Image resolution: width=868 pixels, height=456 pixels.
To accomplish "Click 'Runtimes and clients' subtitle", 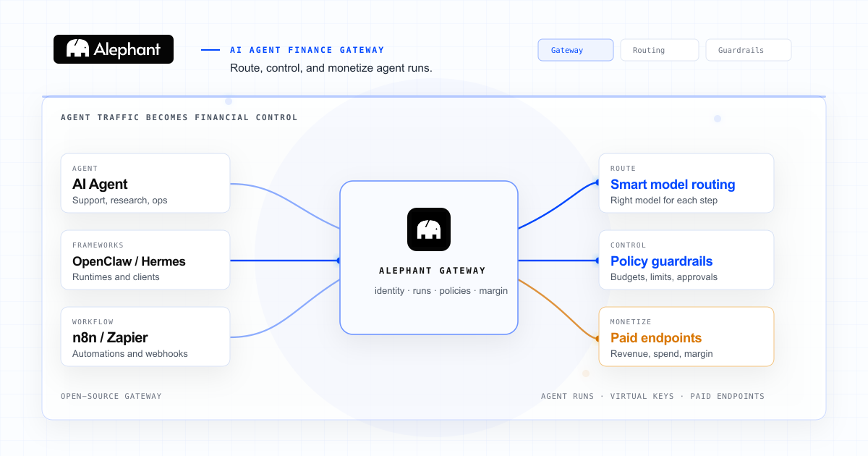I will 116,277.
